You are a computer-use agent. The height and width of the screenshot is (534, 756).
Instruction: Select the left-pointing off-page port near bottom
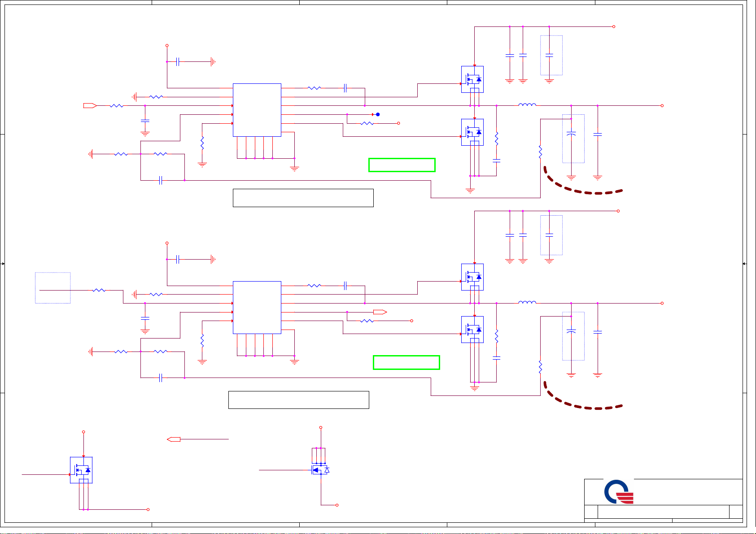coord(174,439)
